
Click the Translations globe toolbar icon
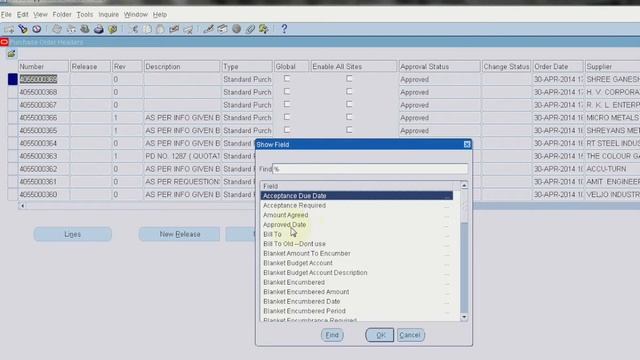point(236,29)
